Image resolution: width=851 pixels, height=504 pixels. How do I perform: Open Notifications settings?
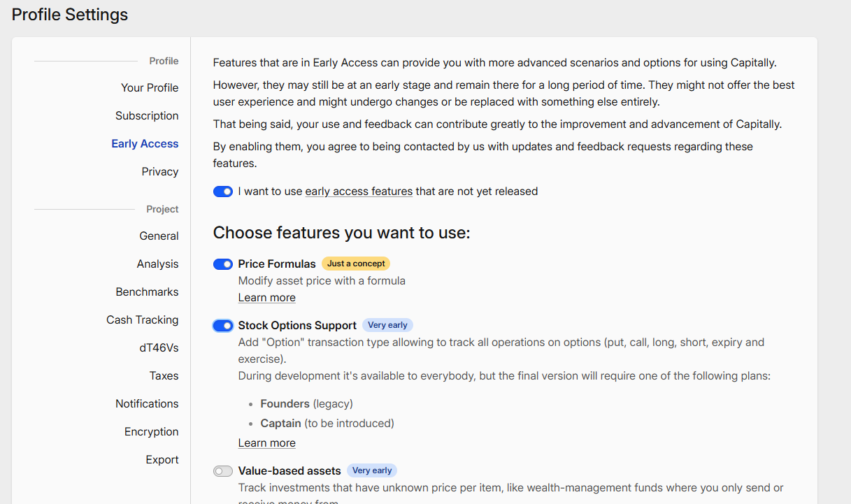(x=147, y=403)
